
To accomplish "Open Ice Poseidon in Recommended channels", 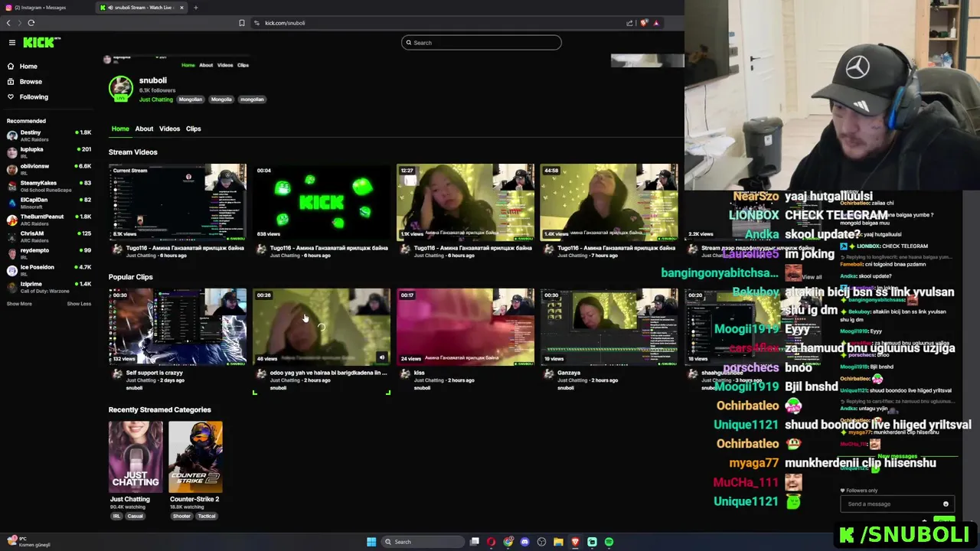I will 49,270.
